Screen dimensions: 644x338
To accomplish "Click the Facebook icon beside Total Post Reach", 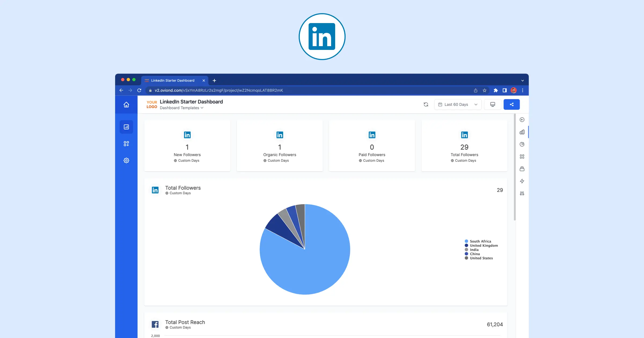I will click(155, 324).
